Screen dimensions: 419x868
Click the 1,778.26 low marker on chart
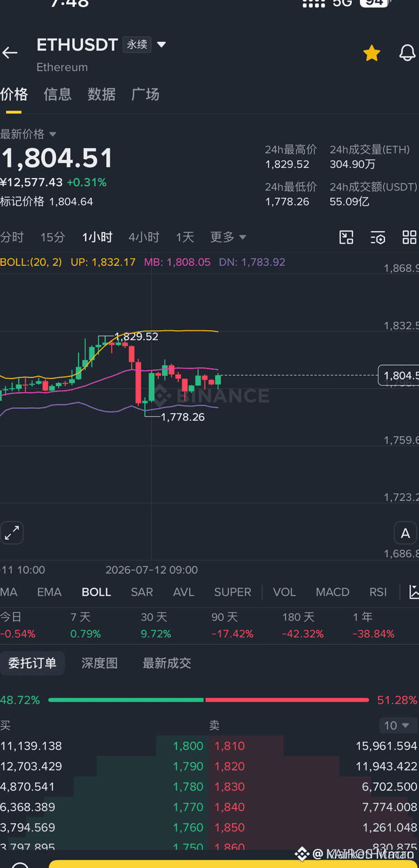[x=183, y=417]
